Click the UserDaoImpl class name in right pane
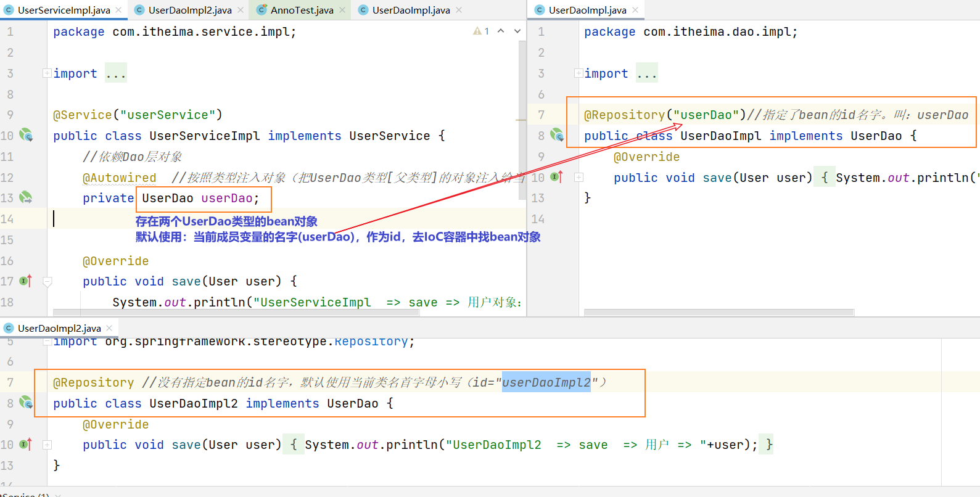 click(721, 136)
